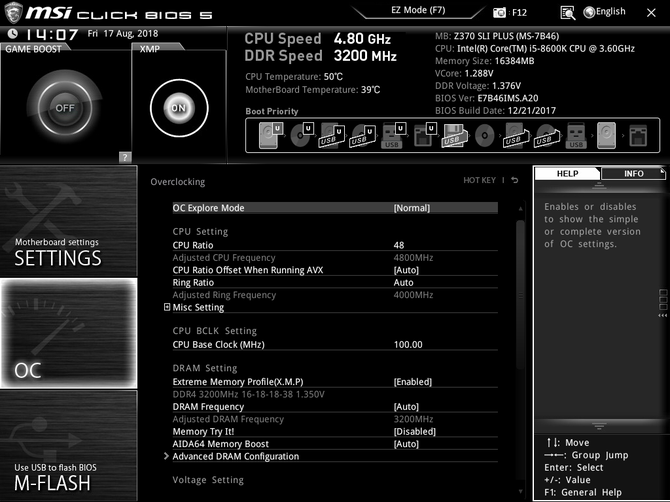Select the legacy USB key boot icon

click(576, 135)
